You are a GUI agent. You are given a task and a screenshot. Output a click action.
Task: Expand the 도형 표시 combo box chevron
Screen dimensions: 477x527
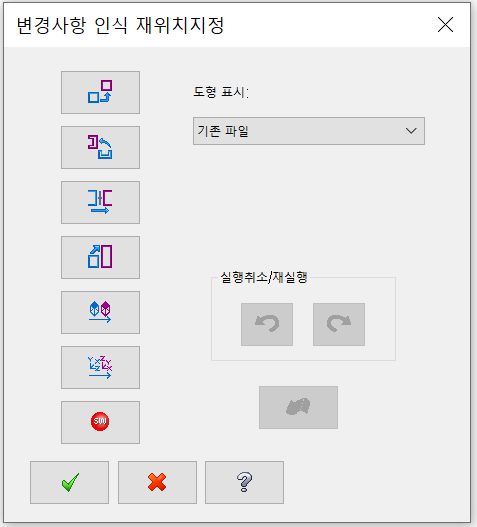pyautogui.click(x=411, y=131)
